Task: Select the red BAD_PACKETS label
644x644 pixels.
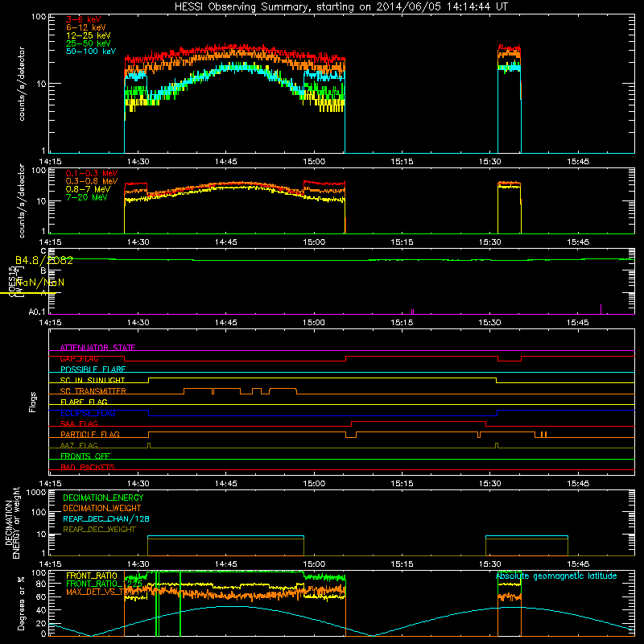Action: [88, 468]
